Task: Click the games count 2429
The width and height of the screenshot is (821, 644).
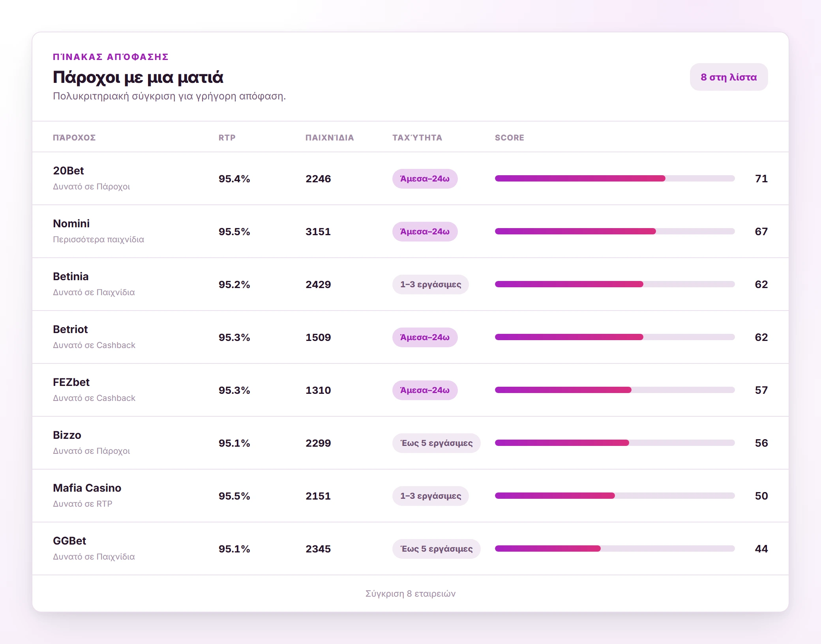Action: coord(318,285)
